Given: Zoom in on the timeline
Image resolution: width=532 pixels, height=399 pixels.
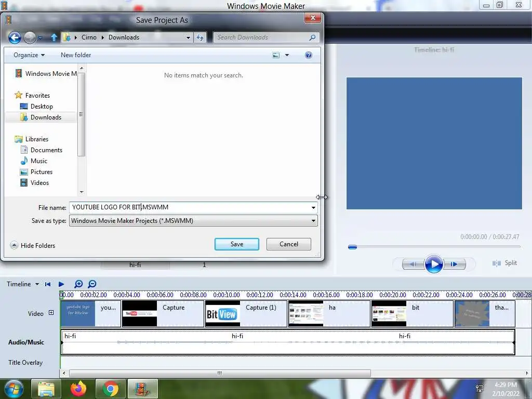Looking at the screenshot, I should coord(78,284).
